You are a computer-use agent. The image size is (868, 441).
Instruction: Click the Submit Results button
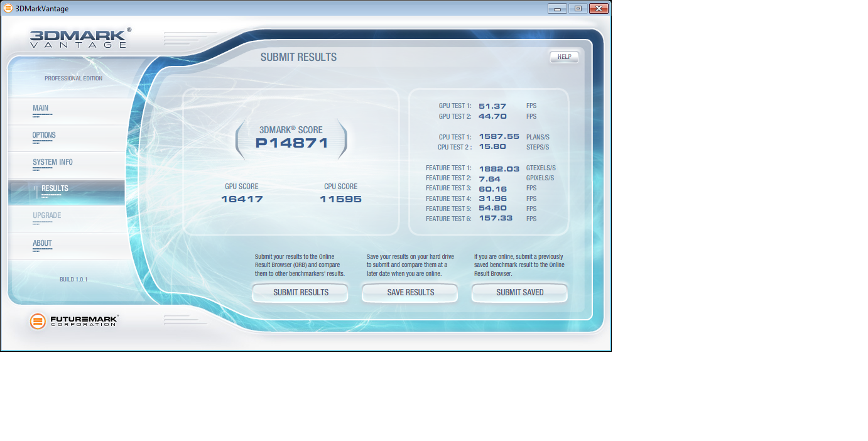tap(300, 293)
